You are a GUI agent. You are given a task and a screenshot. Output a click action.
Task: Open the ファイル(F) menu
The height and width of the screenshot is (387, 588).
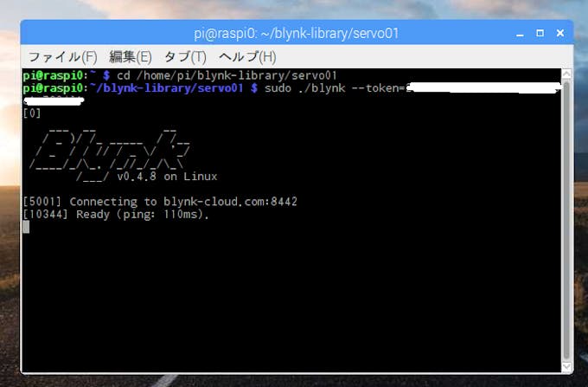62,57
